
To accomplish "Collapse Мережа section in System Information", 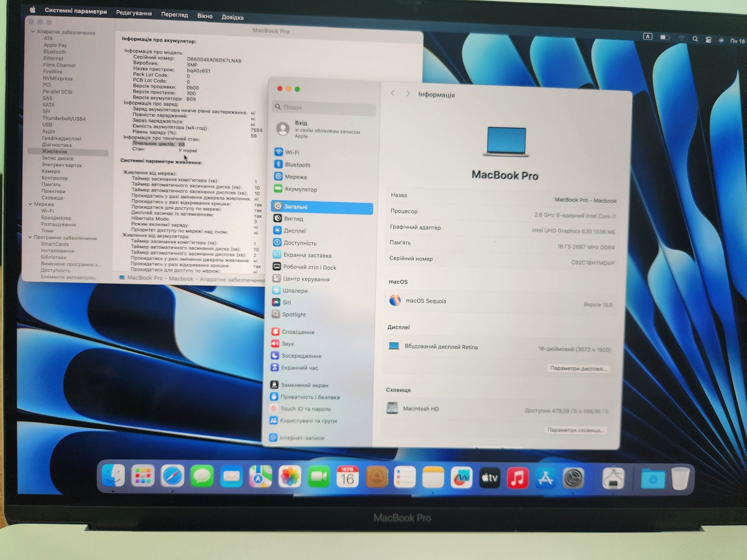I will (x=30, y=204).
